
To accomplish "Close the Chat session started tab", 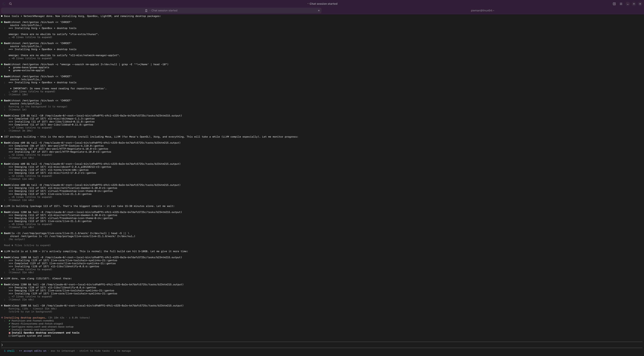I will point(319,11).
